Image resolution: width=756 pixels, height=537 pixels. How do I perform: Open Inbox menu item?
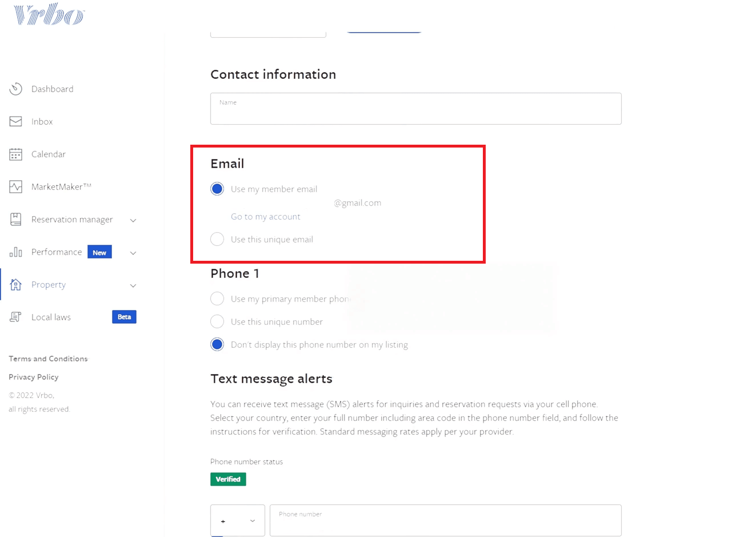click(x=42, y=121)
